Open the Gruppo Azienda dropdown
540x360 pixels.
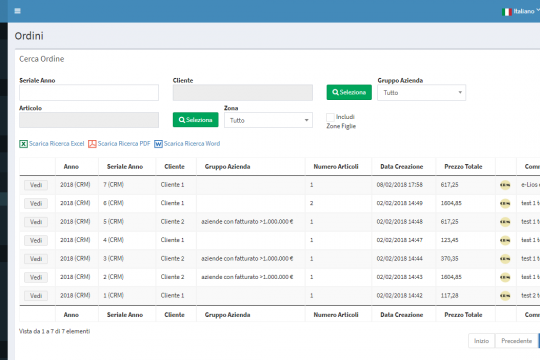click(422, 93)
